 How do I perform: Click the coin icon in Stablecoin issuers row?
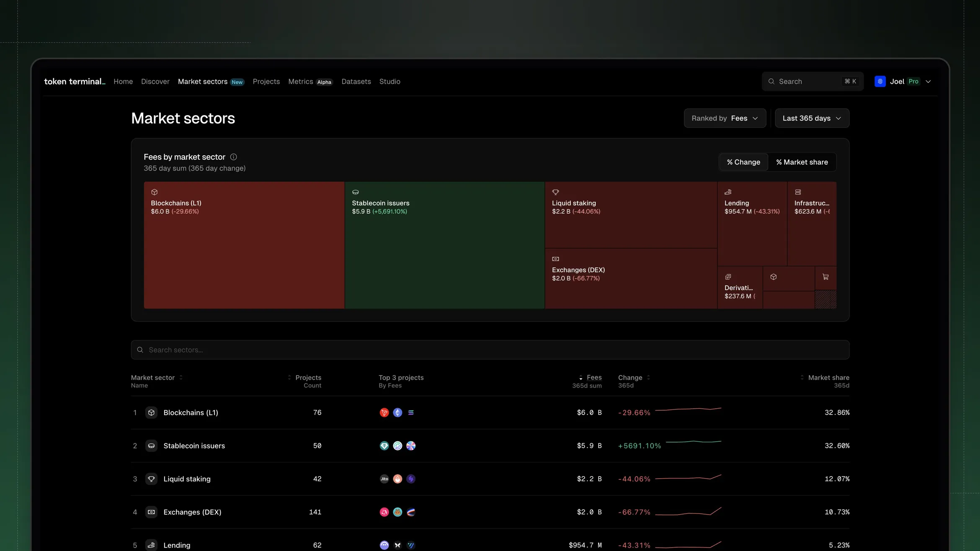tap(151, 445)
